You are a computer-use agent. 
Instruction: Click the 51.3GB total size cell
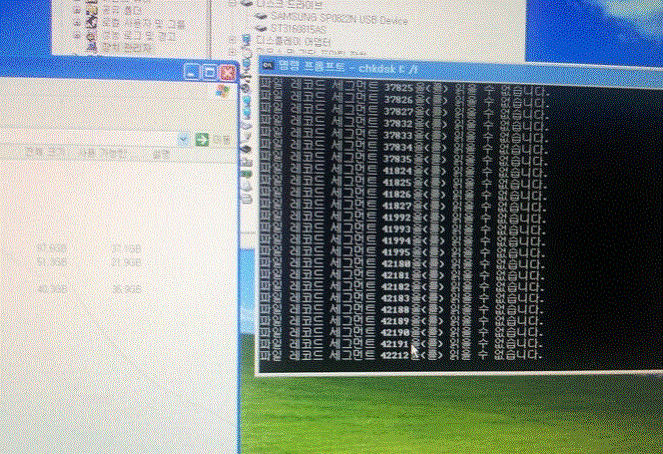click(x=51, y=262)
